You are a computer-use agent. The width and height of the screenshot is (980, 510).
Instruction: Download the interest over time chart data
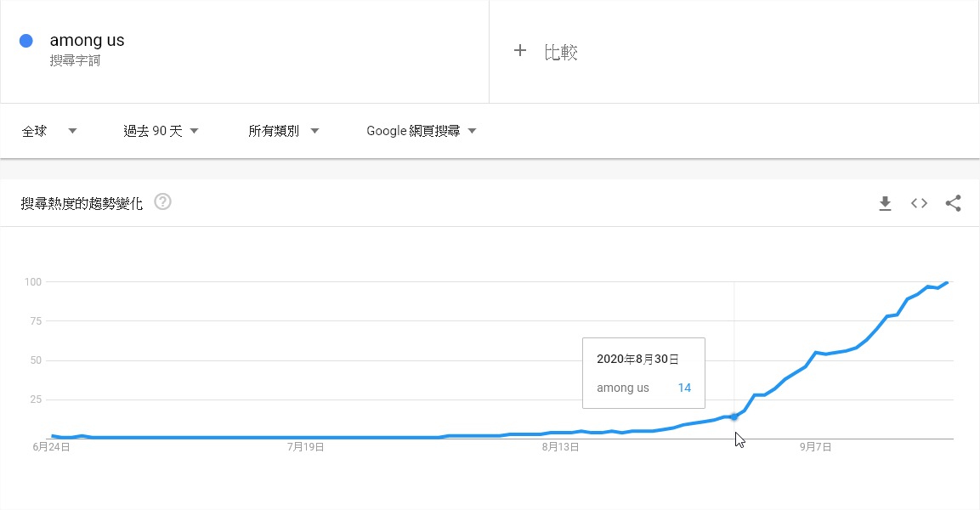(x=885, y=203)
